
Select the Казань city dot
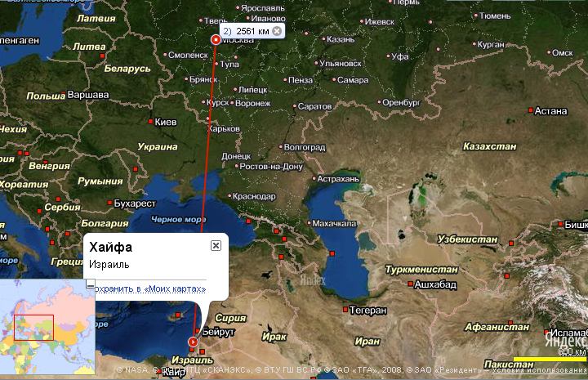click(324, 38)
